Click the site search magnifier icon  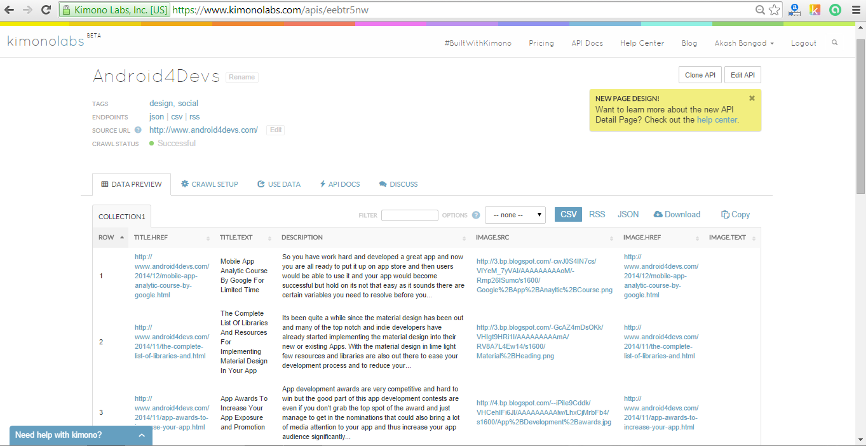click(834, 43)
